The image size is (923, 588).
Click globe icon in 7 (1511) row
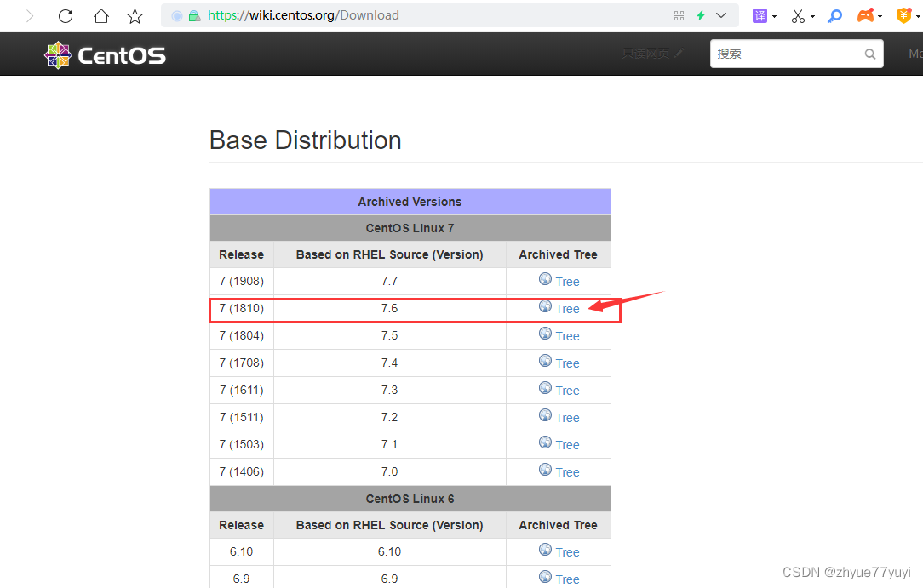(545, 415)
